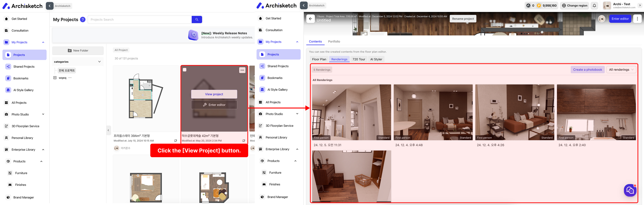Click into the Projects Search field
The image size is (644, 205).
click(x=139, y=19)
